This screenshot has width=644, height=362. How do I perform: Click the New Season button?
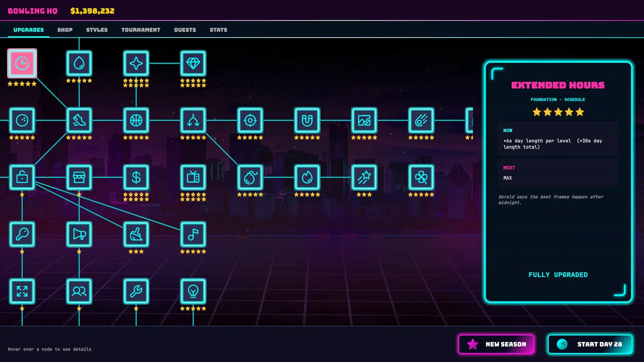point(496,344)
